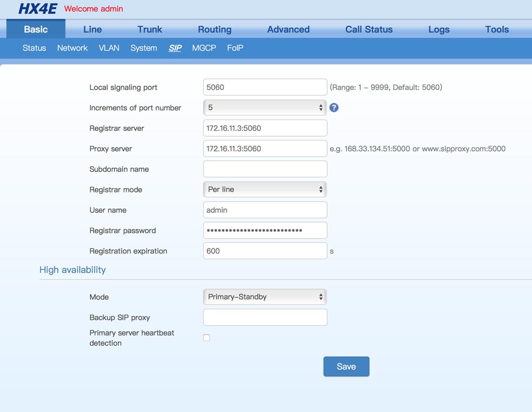Focus the Backup SIP proxy field
This screenshot has height=412, width=532.
[264, 317]
